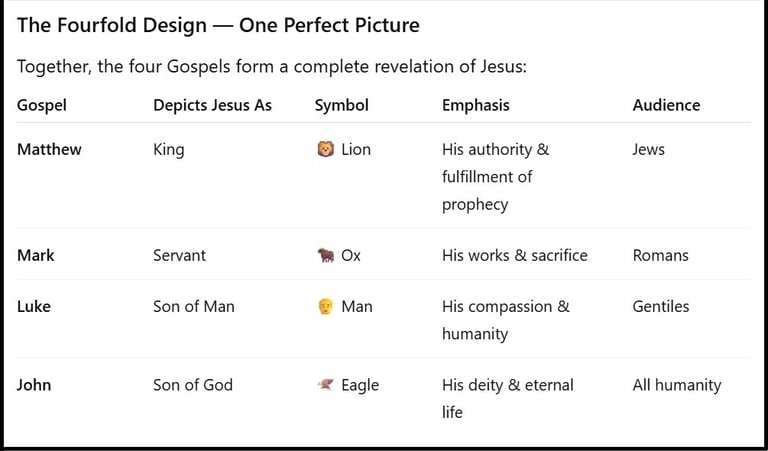Click the man face emoji icon

point(325,307)
